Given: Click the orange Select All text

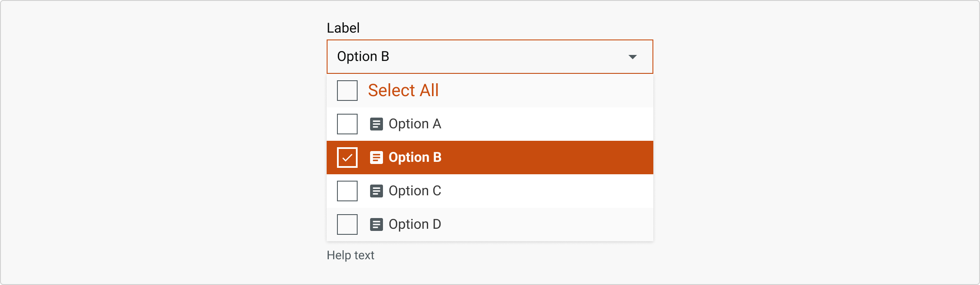Looking at the screenshot, I should (x=403, y=91).
